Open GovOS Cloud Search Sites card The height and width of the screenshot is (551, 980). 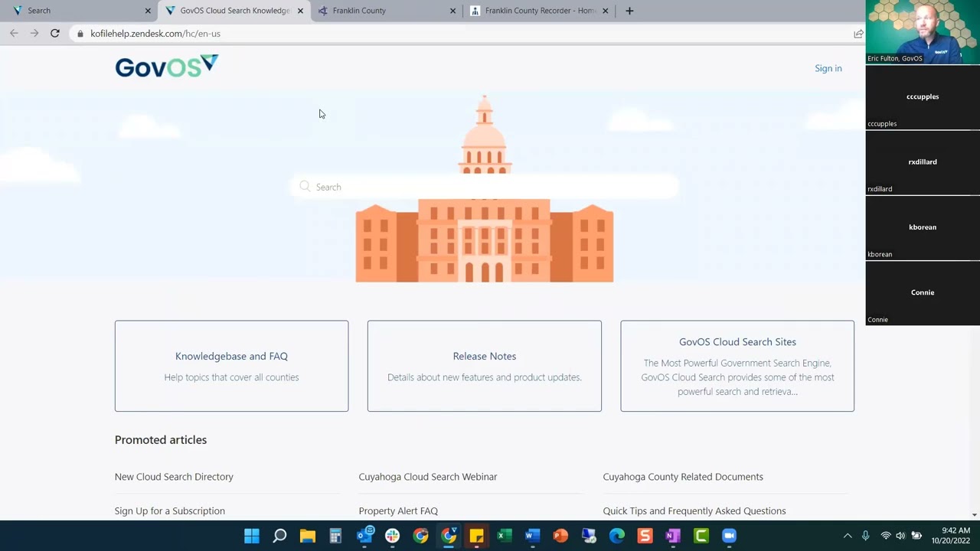tap(737, 366)
